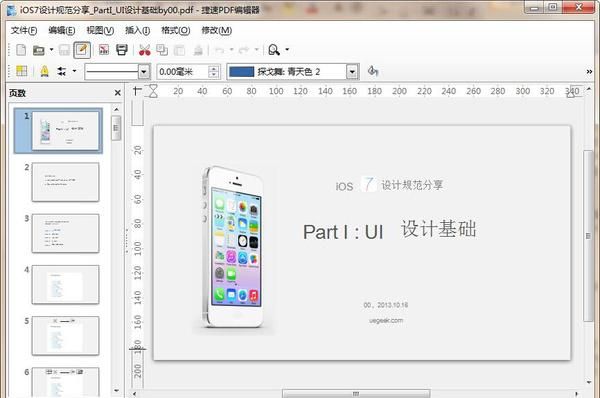The image size is (600, 398).
Task: Open the 修改(M) menu
Action: [x=217, y=30]
